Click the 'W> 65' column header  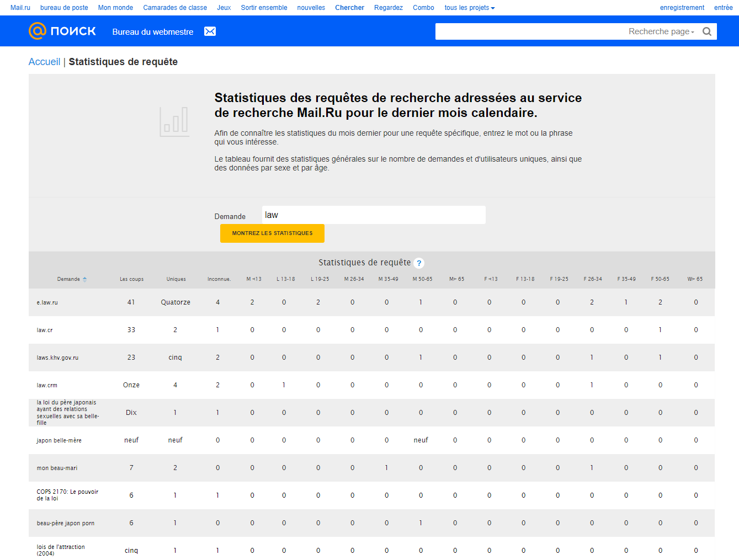[x=695, y=279]
